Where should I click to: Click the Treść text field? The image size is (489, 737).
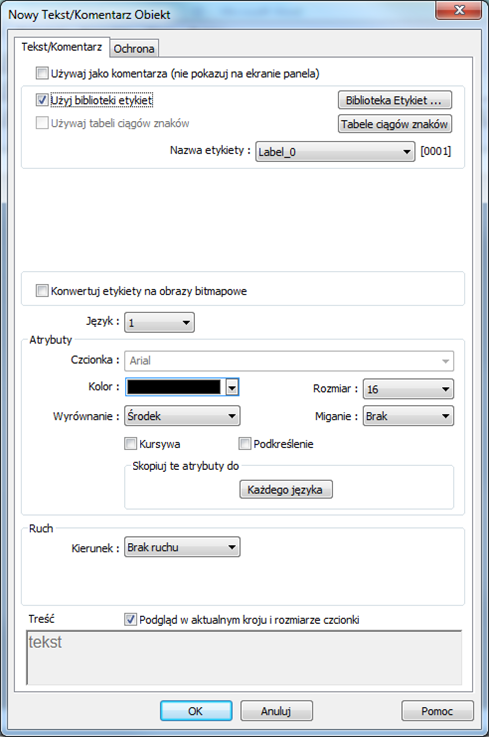244,658
